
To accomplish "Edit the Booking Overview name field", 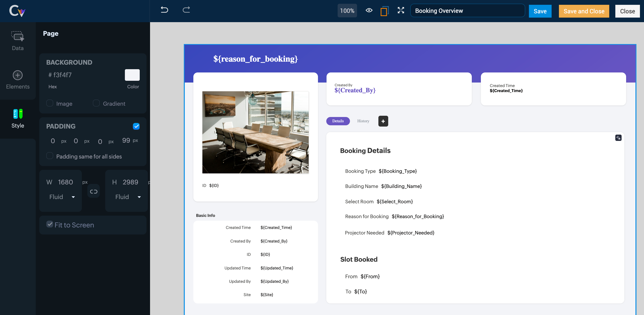I will (x=467, y=11).
